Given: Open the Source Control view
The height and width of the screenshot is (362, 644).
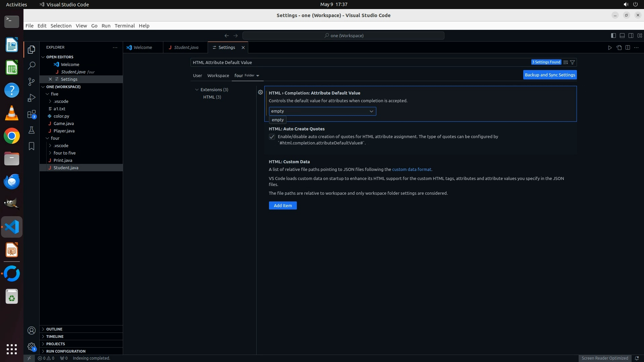Looking at the screenshot, I should pos(32,82).
